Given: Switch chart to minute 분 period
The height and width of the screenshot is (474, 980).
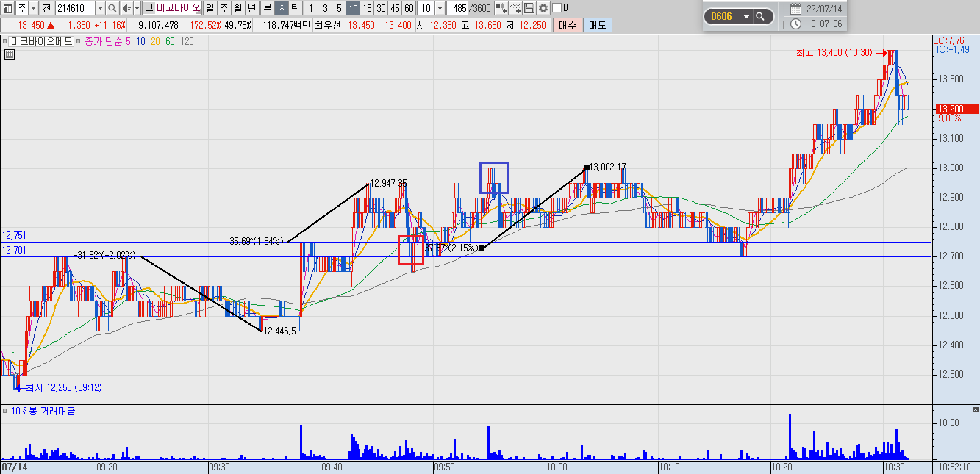Looking at the screenshot, I should point(267,8).
